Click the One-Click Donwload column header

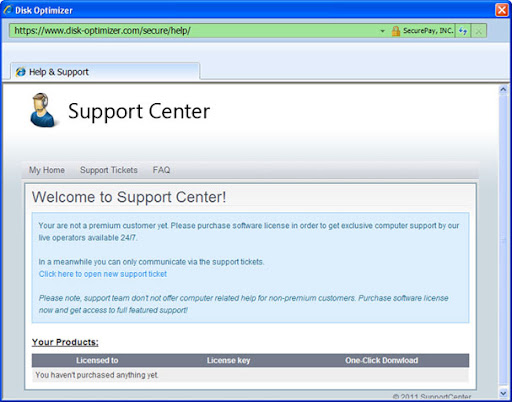(382, 360)
